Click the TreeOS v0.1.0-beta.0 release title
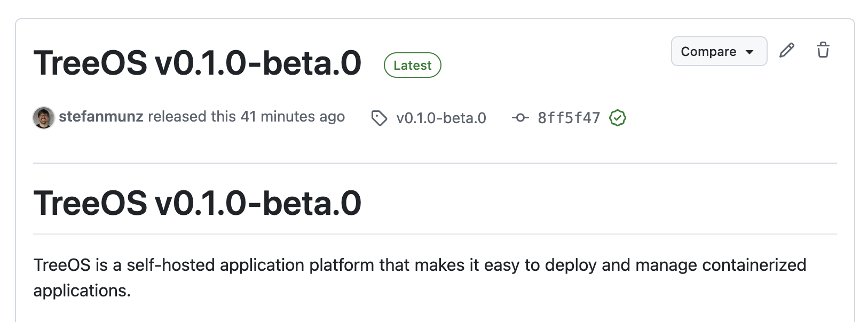868x322 pixels. pyautogui.click(x=198, y=62)
